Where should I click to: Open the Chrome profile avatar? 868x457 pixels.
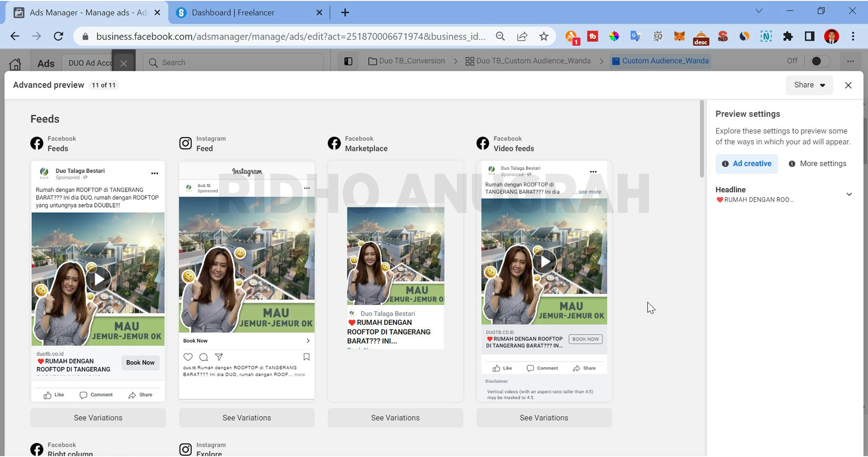click(x=831, y=36)
